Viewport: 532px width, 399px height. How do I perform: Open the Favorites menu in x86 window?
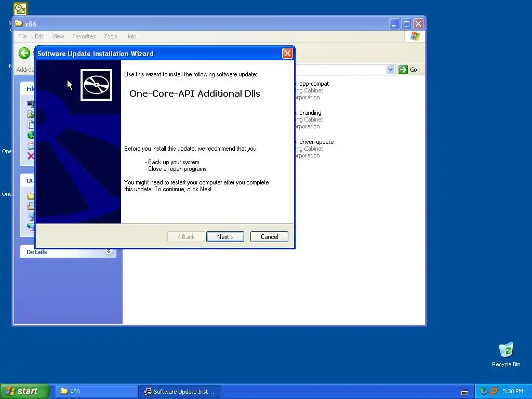pos(84,36)
